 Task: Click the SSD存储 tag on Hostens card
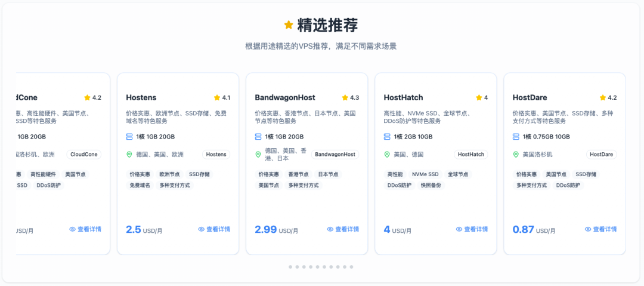(x=199, y=174)
